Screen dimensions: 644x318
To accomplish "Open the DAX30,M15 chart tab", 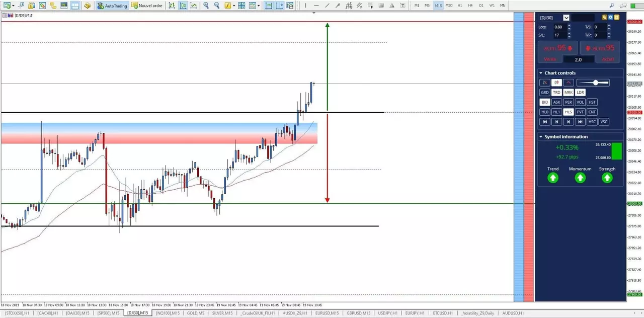I will [x=78, y=313].
